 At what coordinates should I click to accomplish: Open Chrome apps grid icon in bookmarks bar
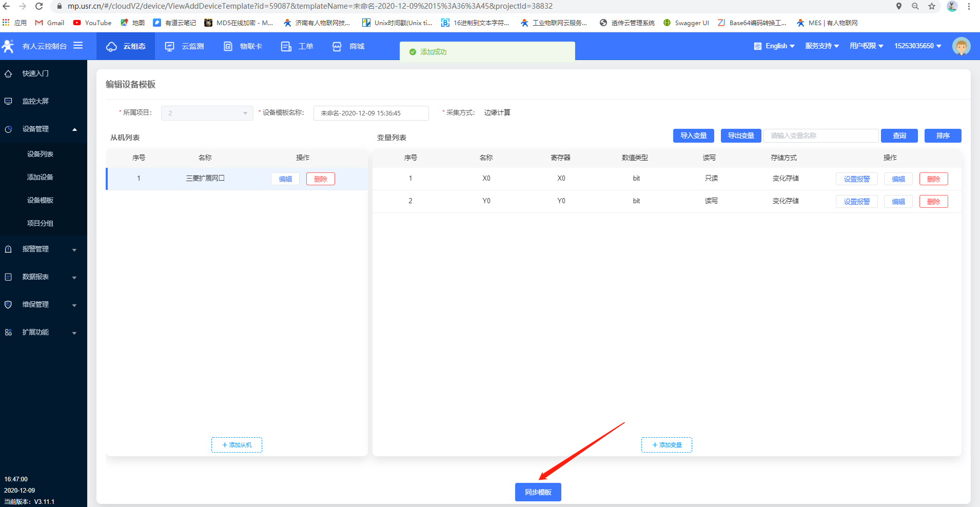6,23
